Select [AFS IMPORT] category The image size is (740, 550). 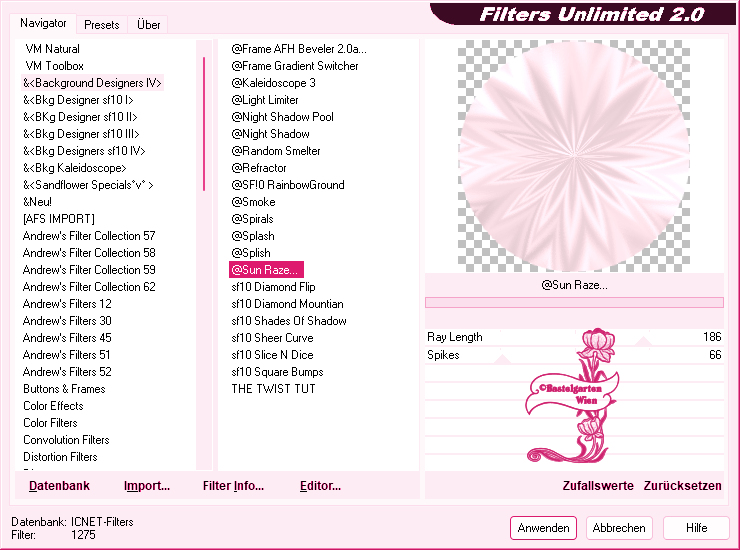pyautogui.click(x=59, y=219)
